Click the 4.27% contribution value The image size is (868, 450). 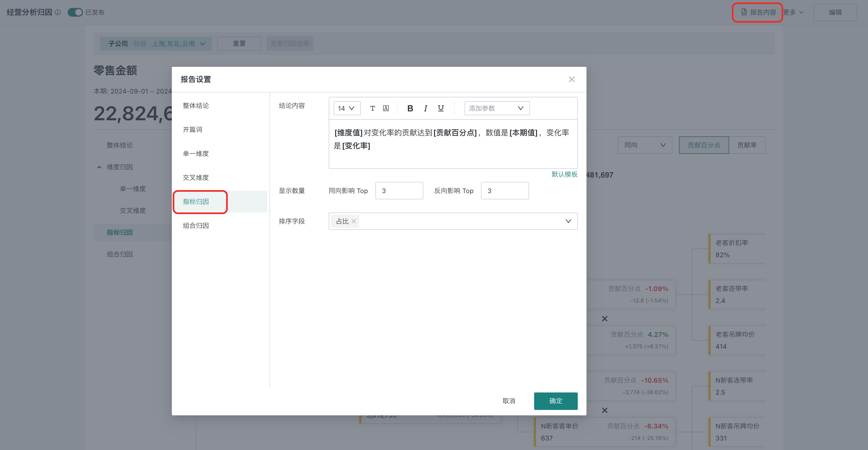658,334
